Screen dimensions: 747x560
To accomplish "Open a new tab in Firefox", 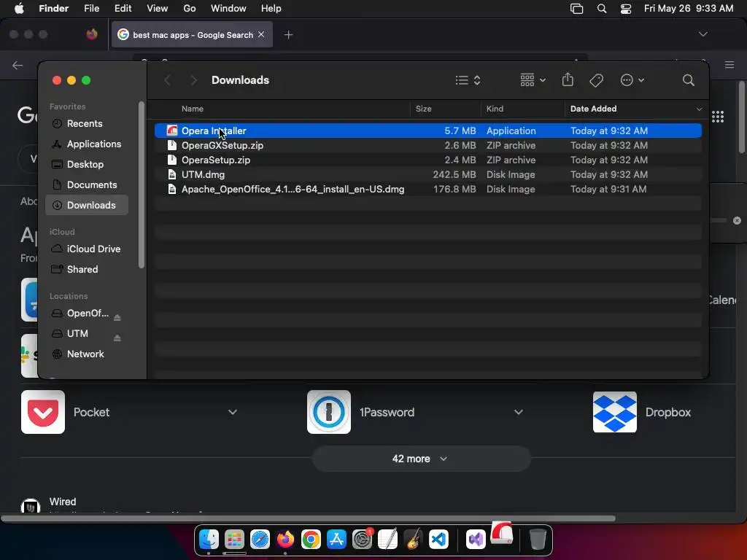I will coord(288,35).
